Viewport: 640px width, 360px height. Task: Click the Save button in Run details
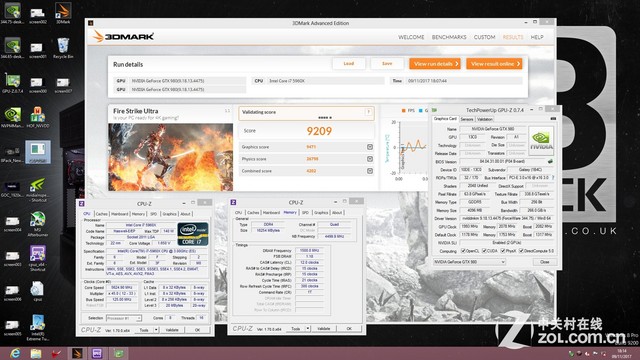tap(387, 64)
